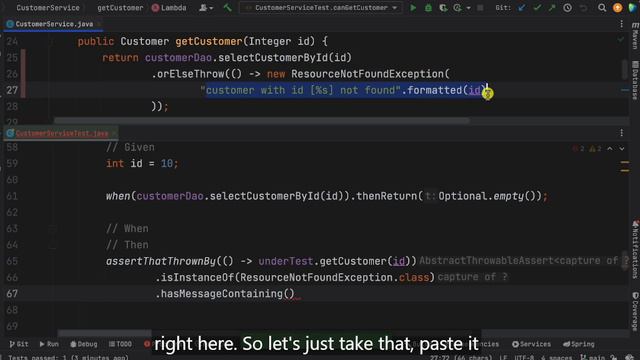Open the Coverage tool window

(635, 311)
